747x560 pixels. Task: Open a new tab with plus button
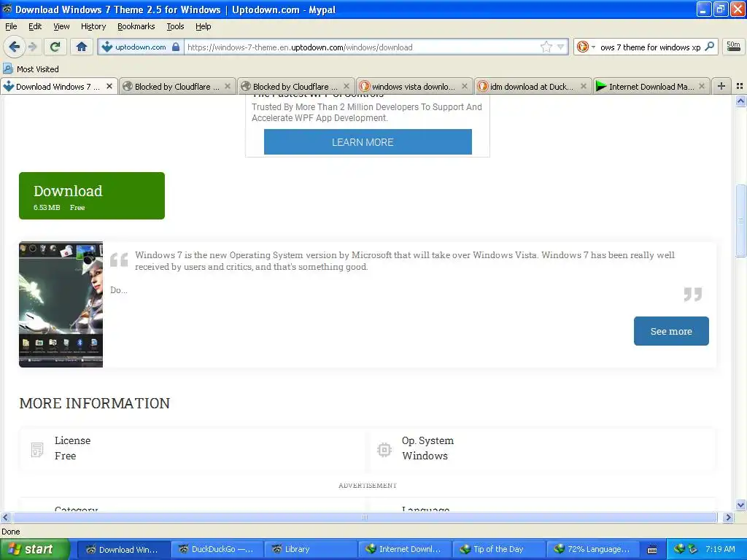tap(721, 86)
